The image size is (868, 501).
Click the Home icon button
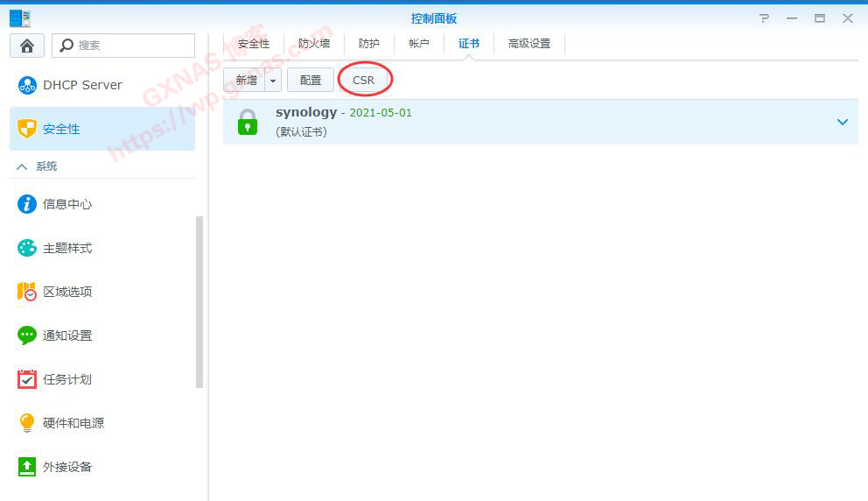26,46
